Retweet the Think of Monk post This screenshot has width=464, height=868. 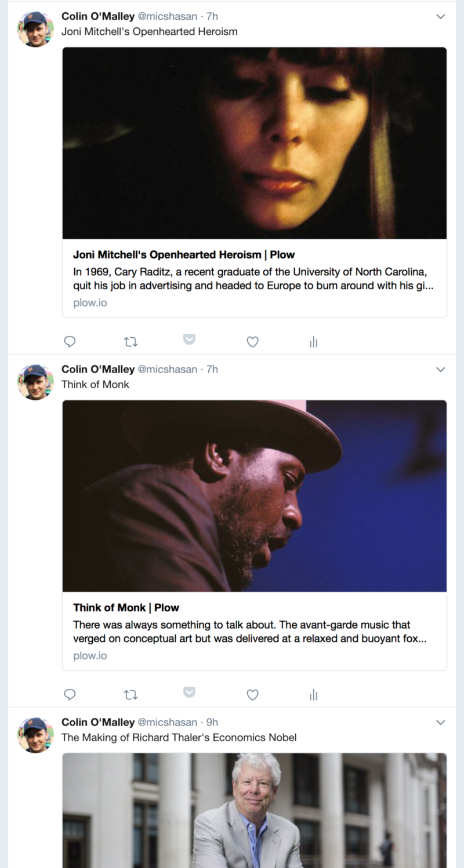[130, 695]
